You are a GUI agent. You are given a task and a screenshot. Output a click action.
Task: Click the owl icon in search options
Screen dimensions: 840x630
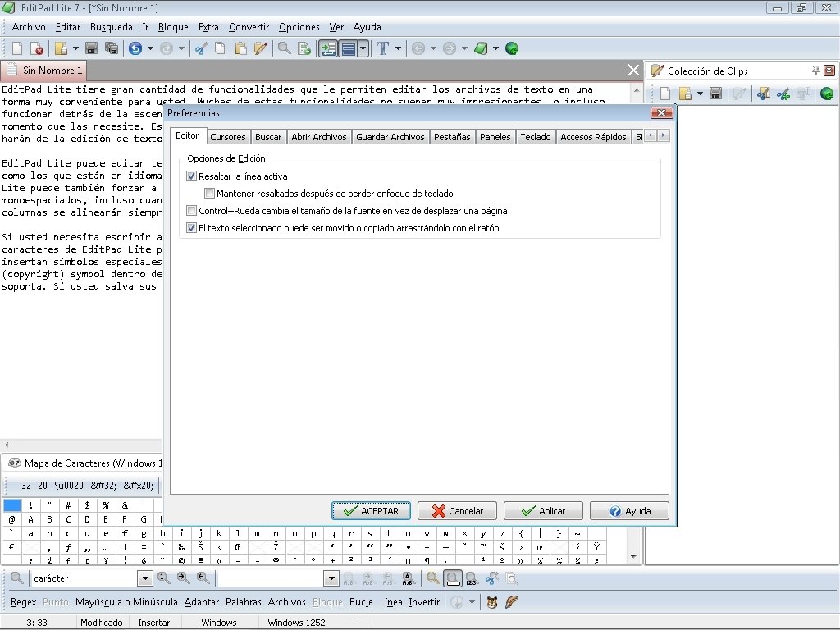[x=492, y=602]
